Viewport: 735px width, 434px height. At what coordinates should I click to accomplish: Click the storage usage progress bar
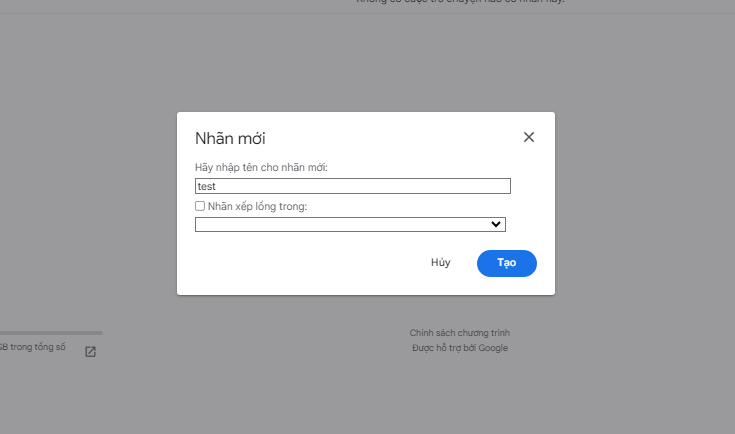50,332
